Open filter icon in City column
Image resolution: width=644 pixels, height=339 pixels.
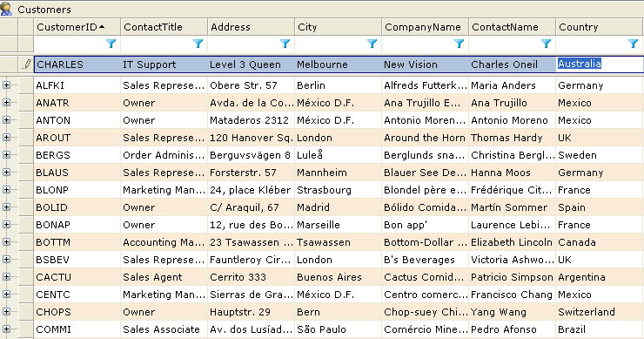(x=372, y=44)
